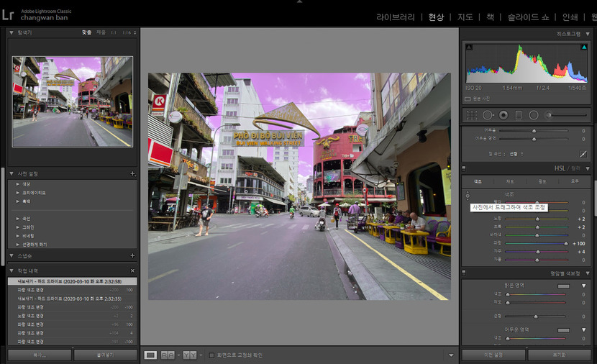Toggle the HSL panel on/off switch
Screen dimensions: 597x364
click(x=464, y=168)
